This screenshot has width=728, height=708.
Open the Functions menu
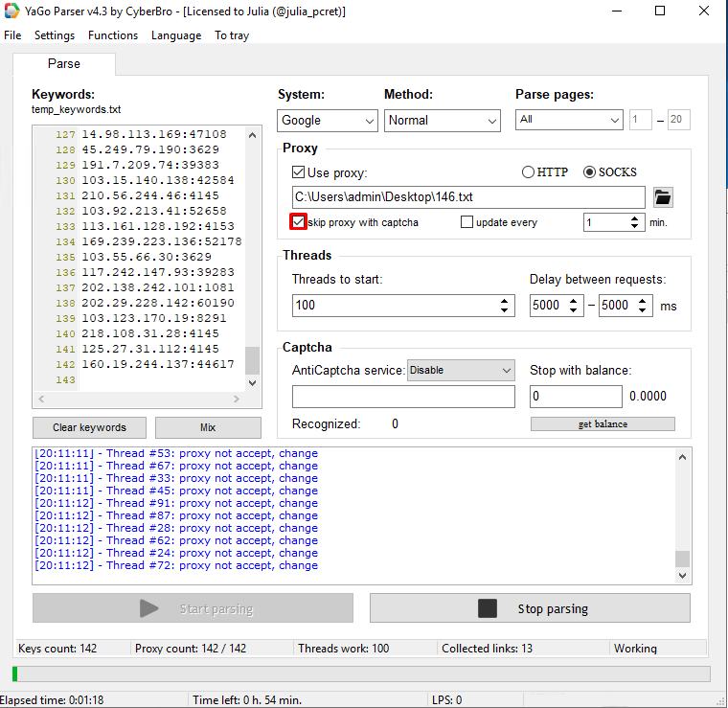(x=113, y=35)
